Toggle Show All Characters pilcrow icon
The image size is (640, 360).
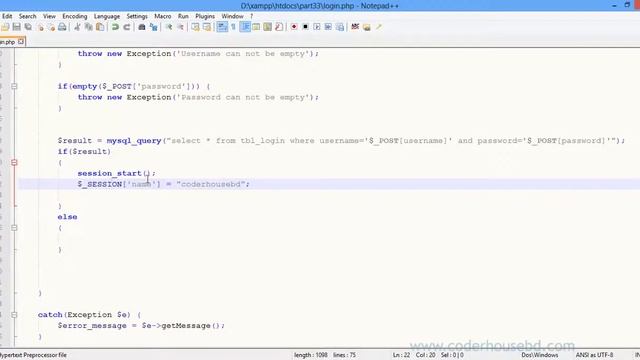233,27
